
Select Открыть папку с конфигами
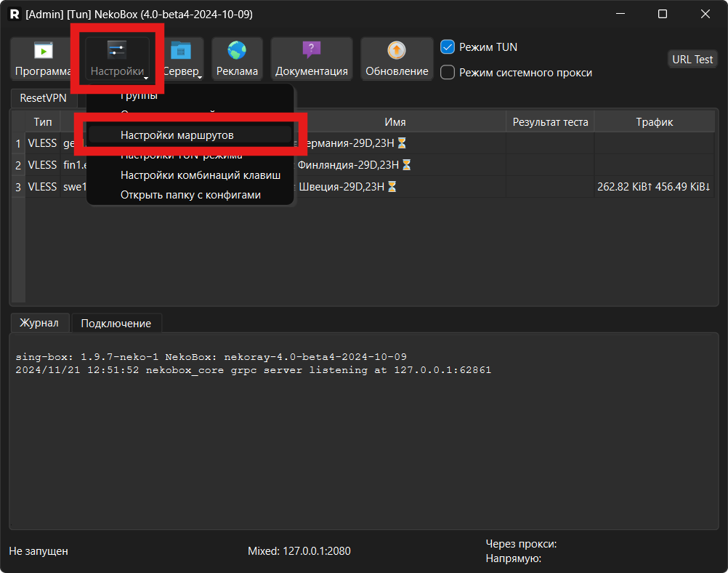pyautogui.click(x=190, y=195)
